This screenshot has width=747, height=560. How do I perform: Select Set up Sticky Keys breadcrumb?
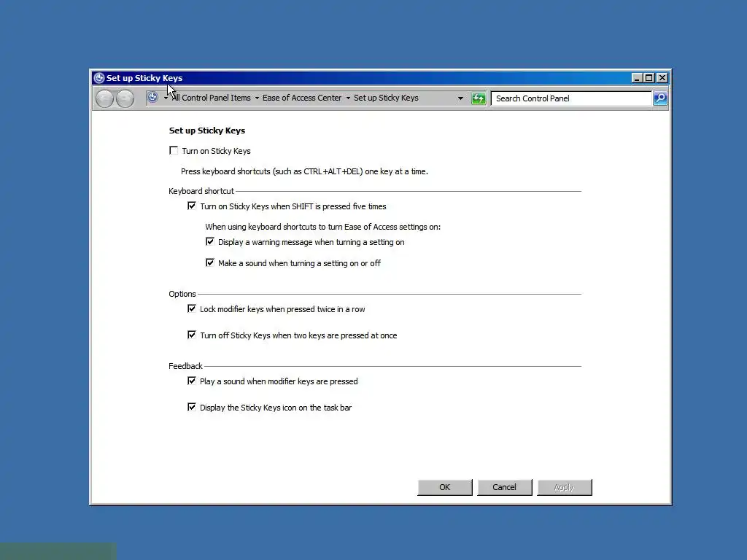coord(386,98)
